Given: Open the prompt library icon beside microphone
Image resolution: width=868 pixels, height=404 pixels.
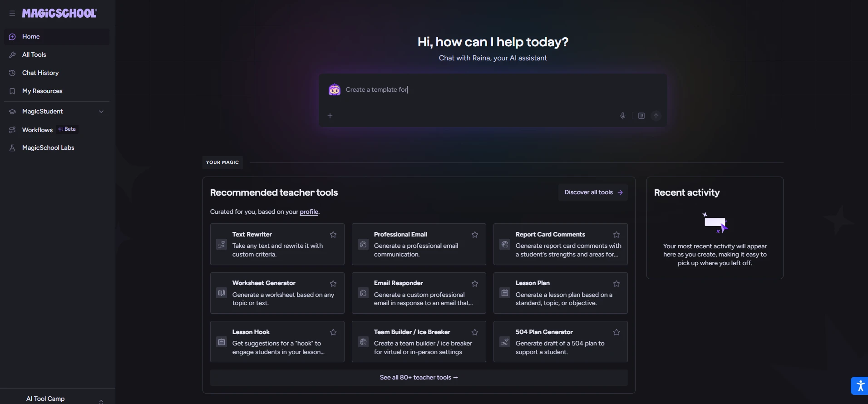Looking at the screenshot, I should point(641,116).
